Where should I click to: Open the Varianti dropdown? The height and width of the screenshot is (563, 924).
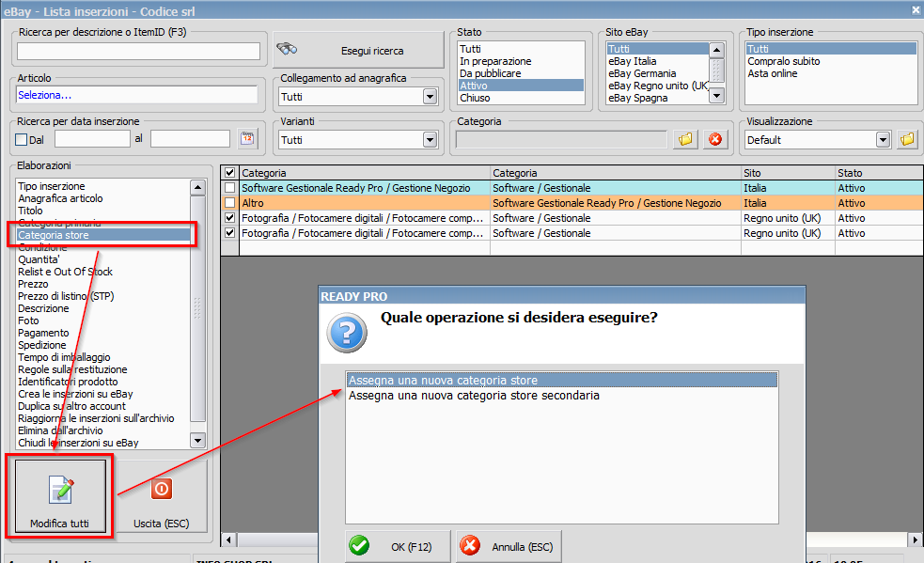click(431, 140)
